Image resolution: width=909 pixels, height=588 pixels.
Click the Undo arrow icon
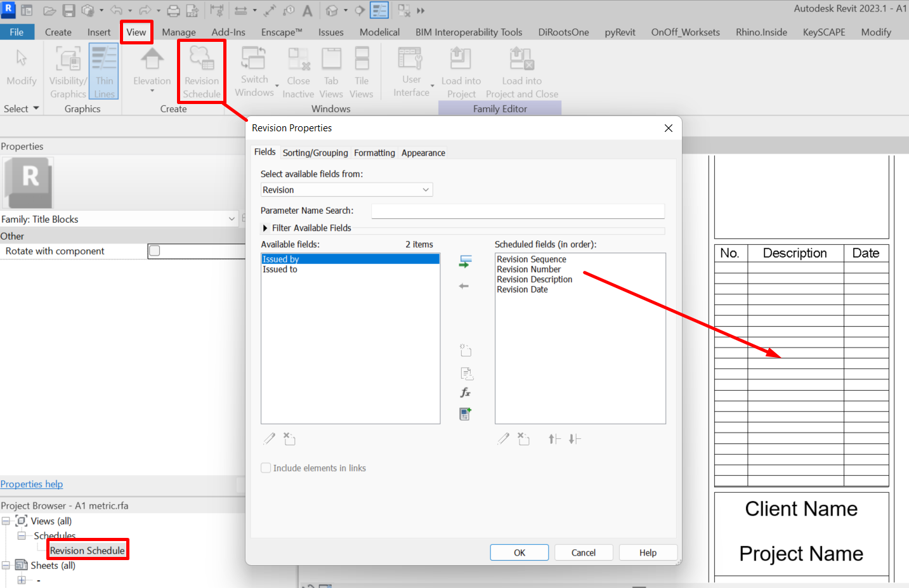[x=116, y=11]
